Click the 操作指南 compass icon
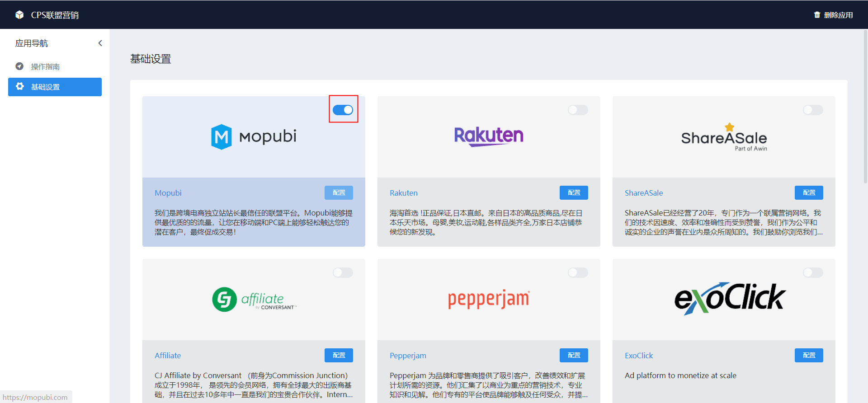The height and width of the screenshot is (403, 868). click(19, 66)
